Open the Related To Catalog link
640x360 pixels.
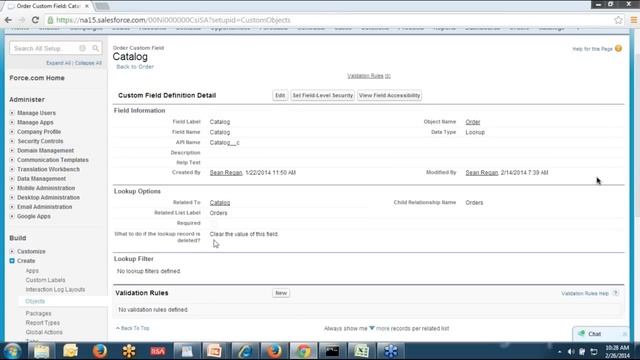(220, 202)
